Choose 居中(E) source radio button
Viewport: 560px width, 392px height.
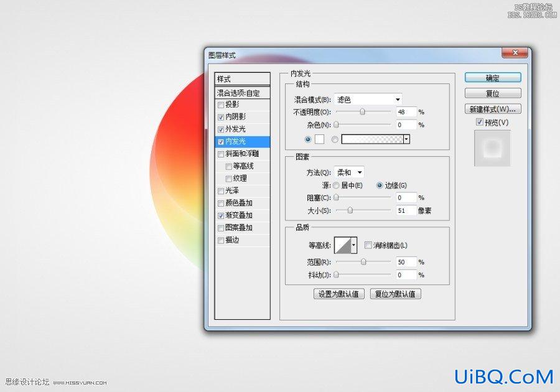pos(336,185)
